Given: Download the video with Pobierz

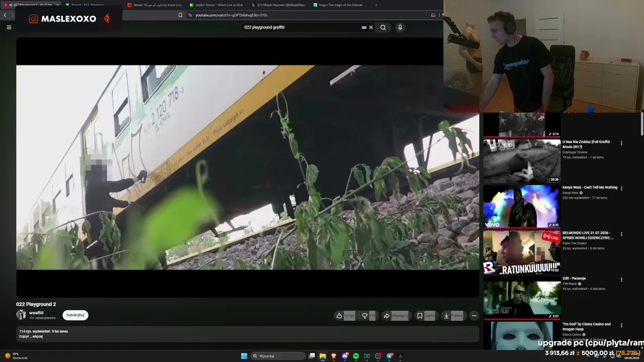Looking at the screenshot, I should click(x=453, y=316).
